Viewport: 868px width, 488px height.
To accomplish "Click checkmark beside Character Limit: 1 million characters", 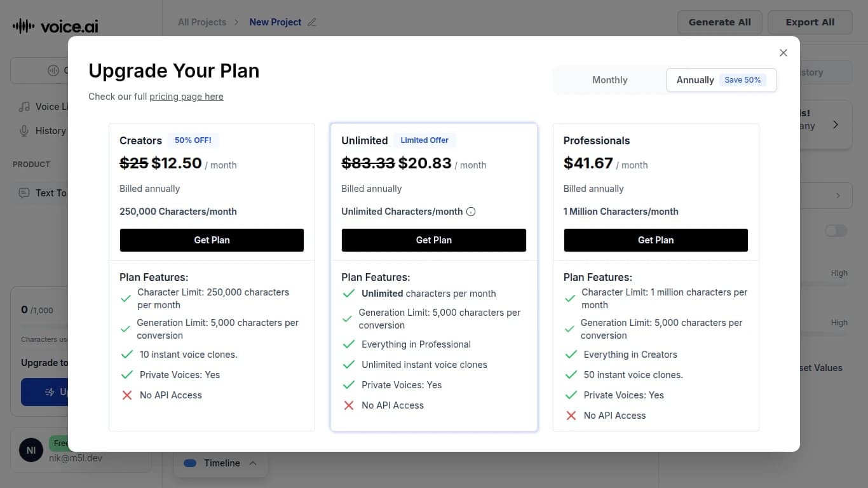I will (x=569, y=299).
